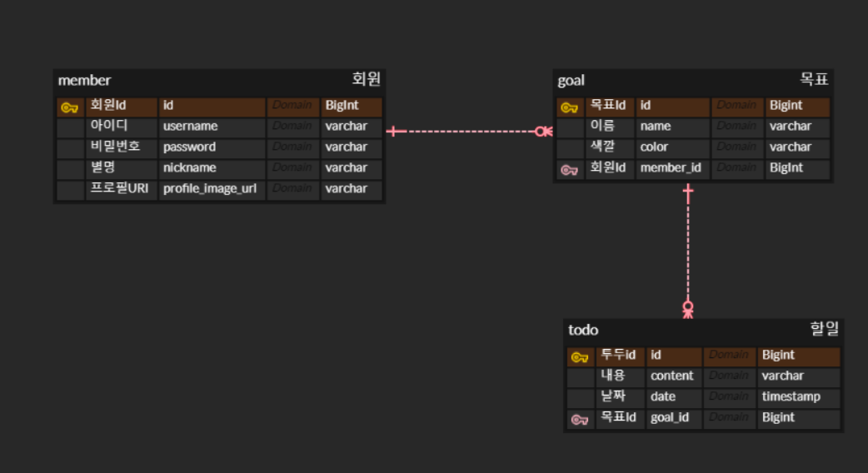Image resolution: width=868 pixels, height=473 pixels.
Task: Click the 이름 logical name cell
Action: [610, 126]
